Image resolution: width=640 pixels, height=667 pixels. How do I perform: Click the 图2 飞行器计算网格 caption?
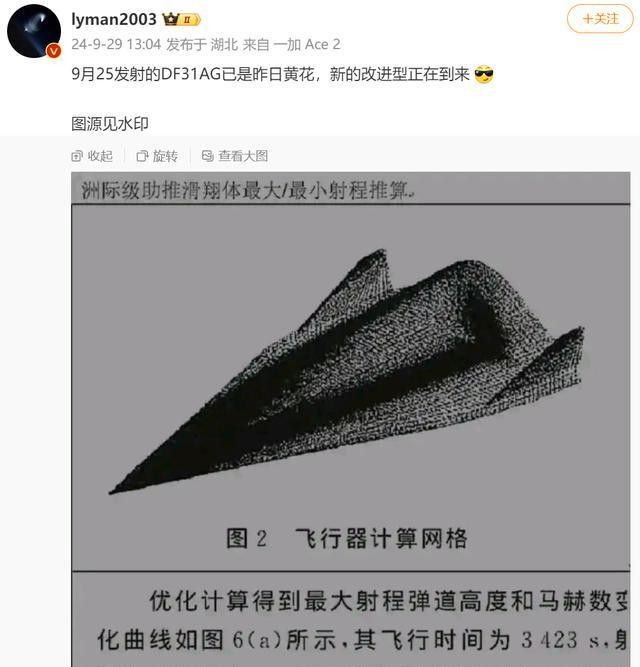pyautogui.click(x=347, y=539)
